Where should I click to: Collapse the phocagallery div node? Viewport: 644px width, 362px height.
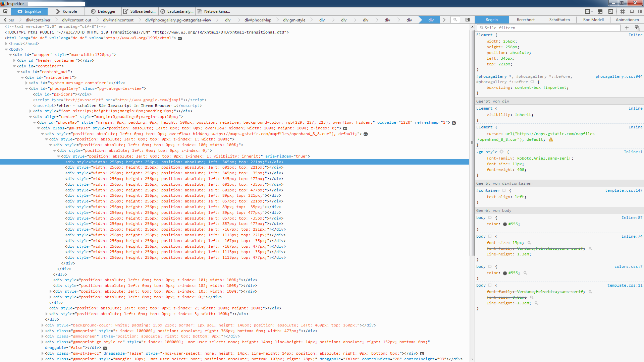pos(26,89)
